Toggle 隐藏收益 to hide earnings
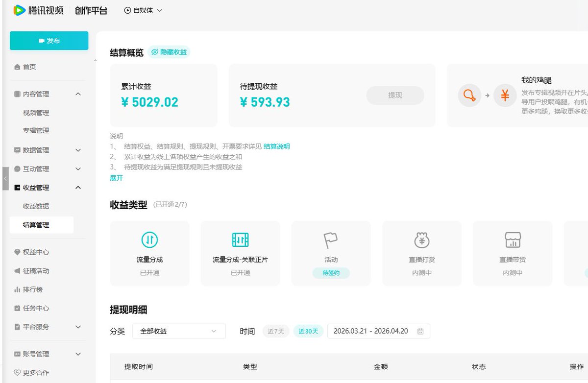 click(169, 52)
